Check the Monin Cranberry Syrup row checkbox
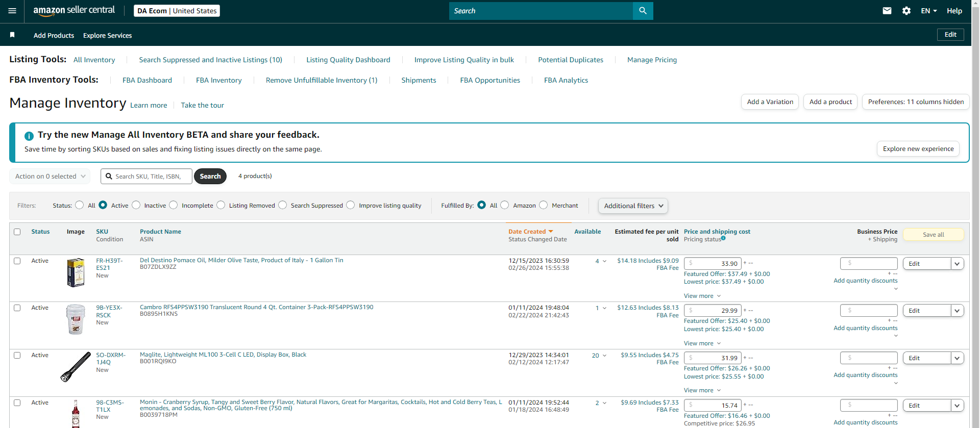 point(17,402)
